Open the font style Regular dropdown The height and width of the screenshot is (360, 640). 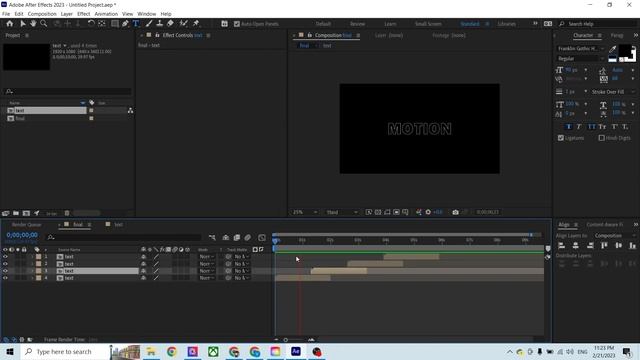tap(581, 59)
